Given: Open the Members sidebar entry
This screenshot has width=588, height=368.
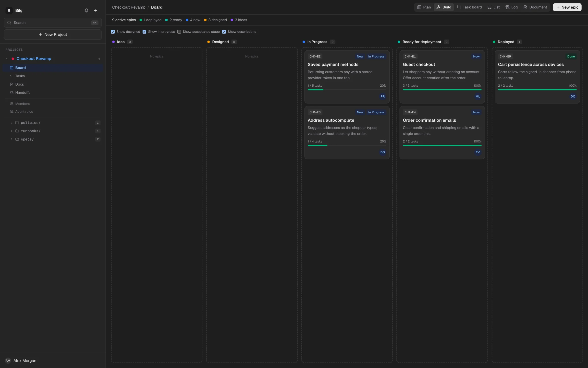Looking at the screenshot, I should pos(53,104).
